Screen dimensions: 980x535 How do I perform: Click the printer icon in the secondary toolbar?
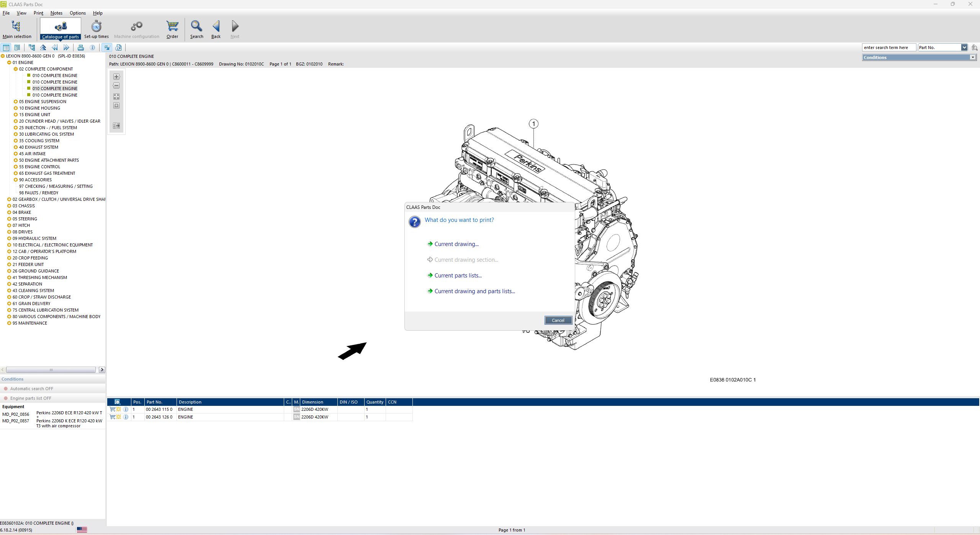[x=80, y=48]
